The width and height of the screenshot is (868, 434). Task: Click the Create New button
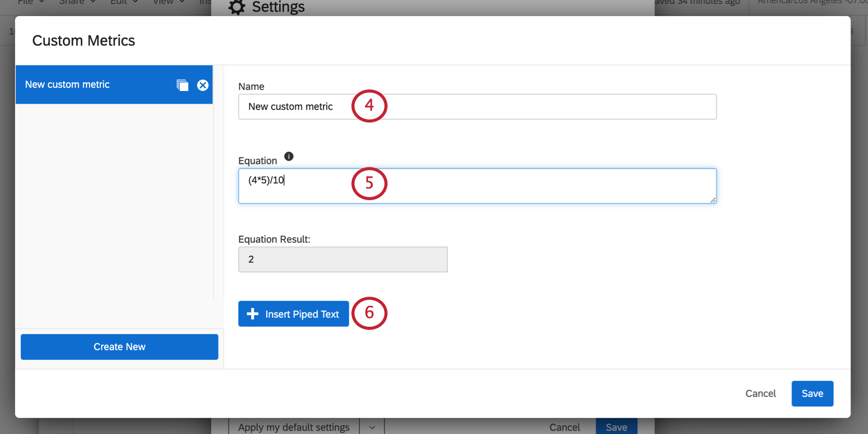(119, 347)
